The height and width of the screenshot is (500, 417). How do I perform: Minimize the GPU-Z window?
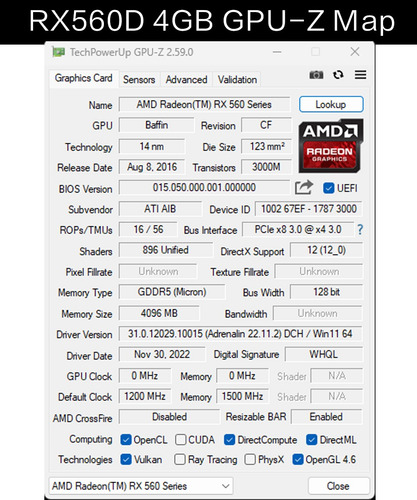277,52
